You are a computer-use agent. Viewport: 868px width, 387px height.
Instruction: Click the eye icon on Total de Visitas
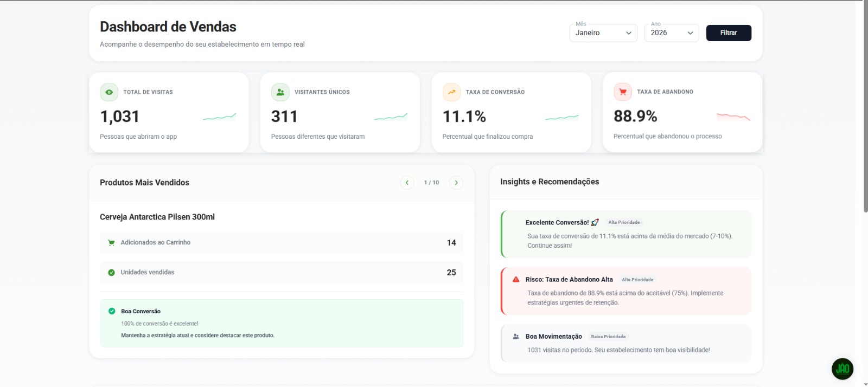109,92
